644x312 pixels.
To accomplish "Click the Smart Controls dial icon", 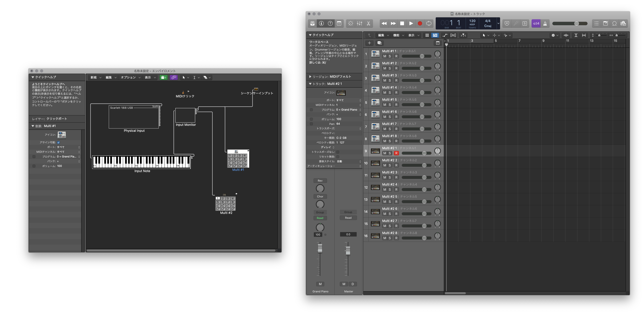I will tap(350, 24).
